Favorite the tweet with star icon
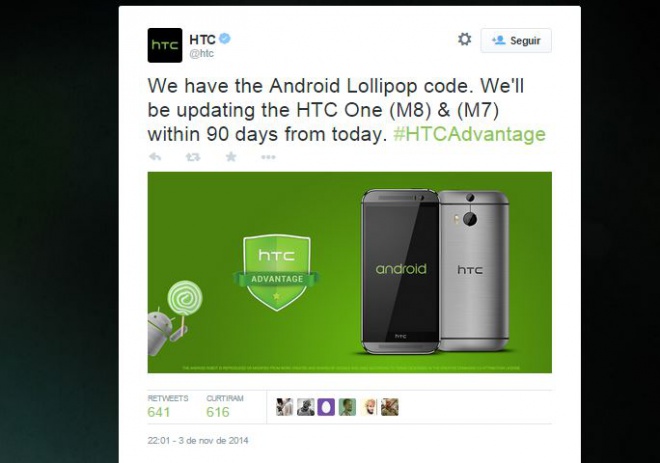 (231, 157)
